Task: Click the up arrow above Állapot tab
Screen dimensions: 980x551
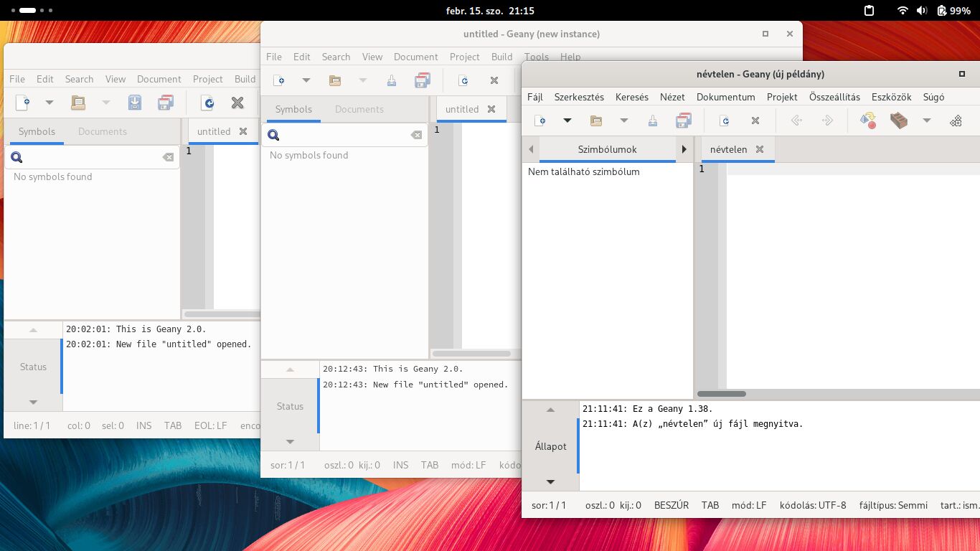Action: point(550,410)
